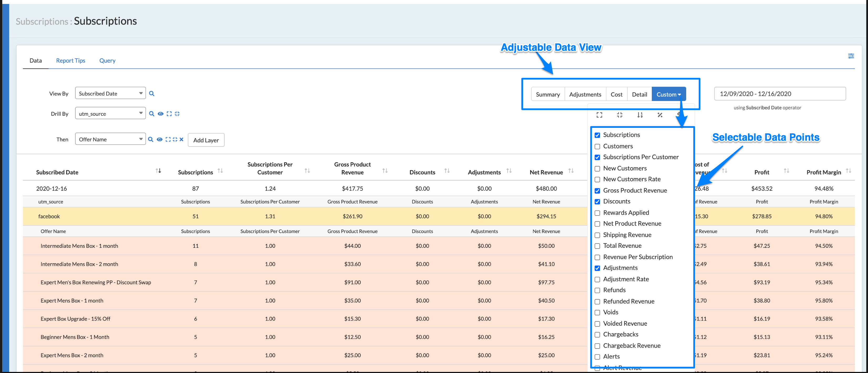Uncheck the Discounts data point checkbox
The image size is (868, 373).
[x=597, y=201]
